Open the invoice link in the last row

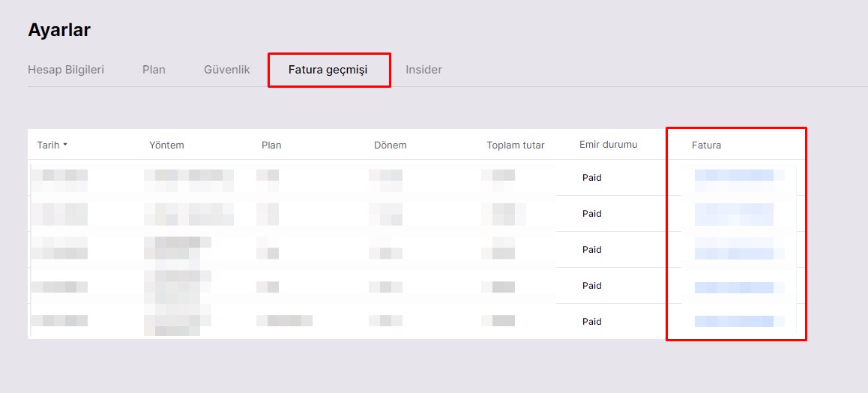735,321
